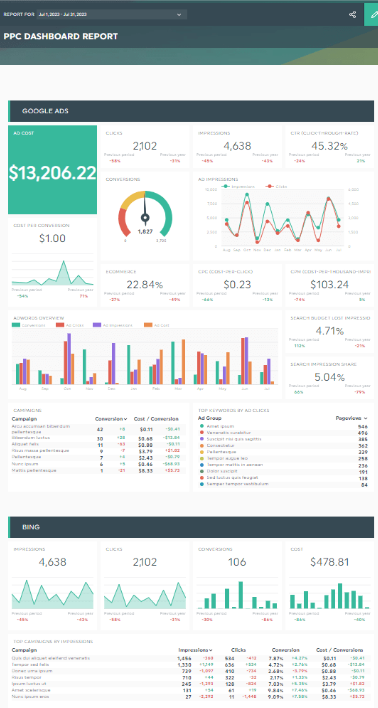Select the Amet scelerisque Bing campaign row
The width and height of the screenshot is (378, 708).
[x=190, y=691]
